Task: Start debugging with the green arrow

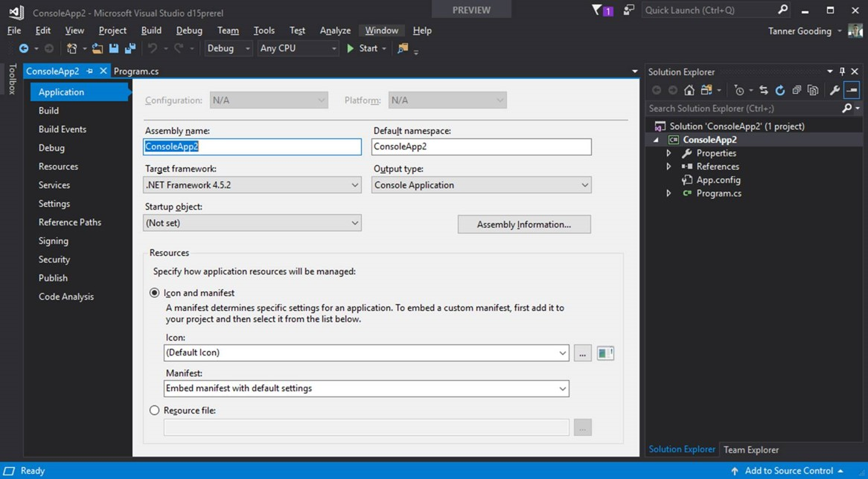Action: point(348,48)
